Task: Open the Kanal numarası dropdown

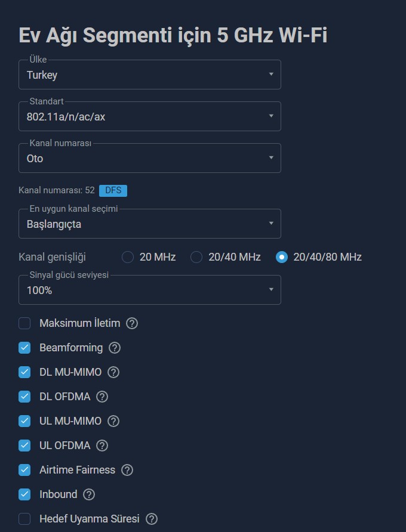Action: click(x=150, y=158)
